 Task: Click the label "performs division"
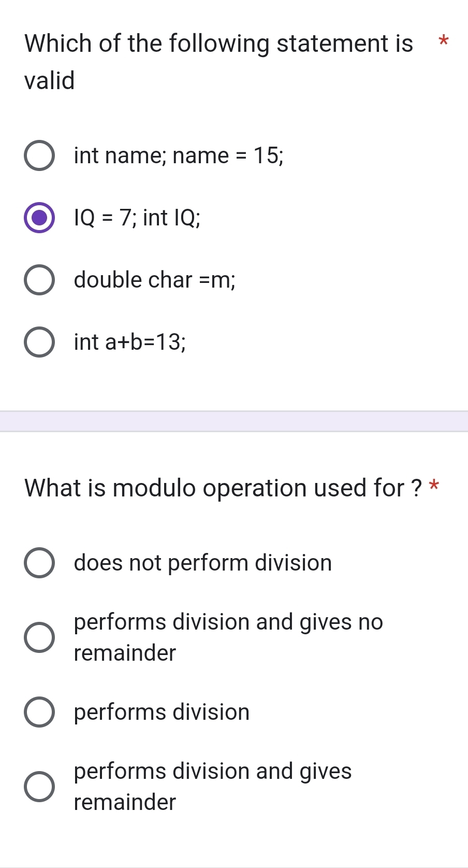click(x=161, y=712)
